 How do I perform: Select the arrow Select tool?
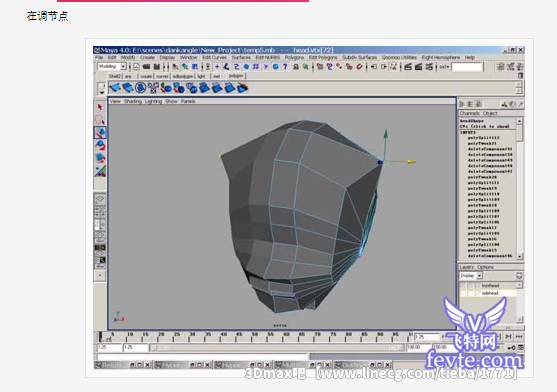[x=100, y=107]
